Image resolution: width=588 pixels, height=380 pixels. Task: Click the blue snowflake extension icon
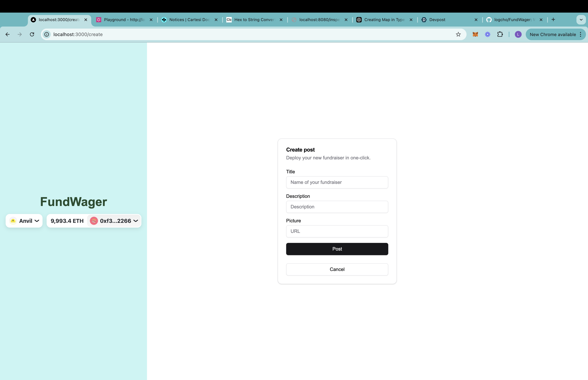point(487,34)
